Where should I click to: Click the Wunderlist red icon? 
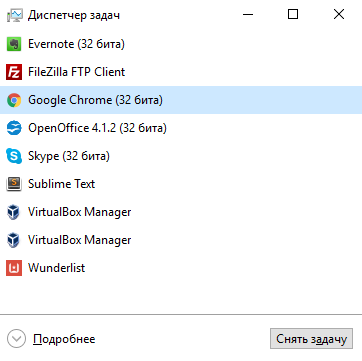[14, 268]
